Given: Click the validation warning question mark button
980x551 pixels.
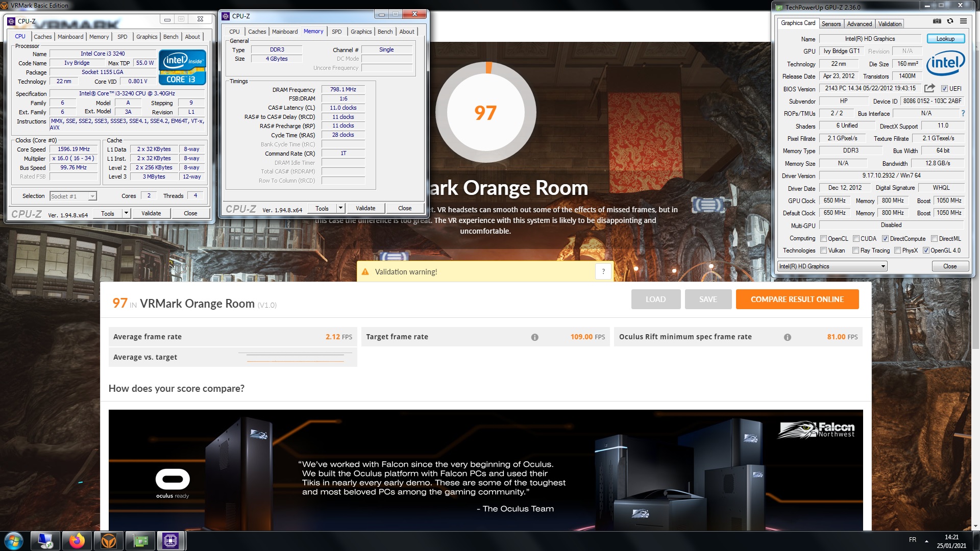Looking at the screenshot, I should pos(603,272).
